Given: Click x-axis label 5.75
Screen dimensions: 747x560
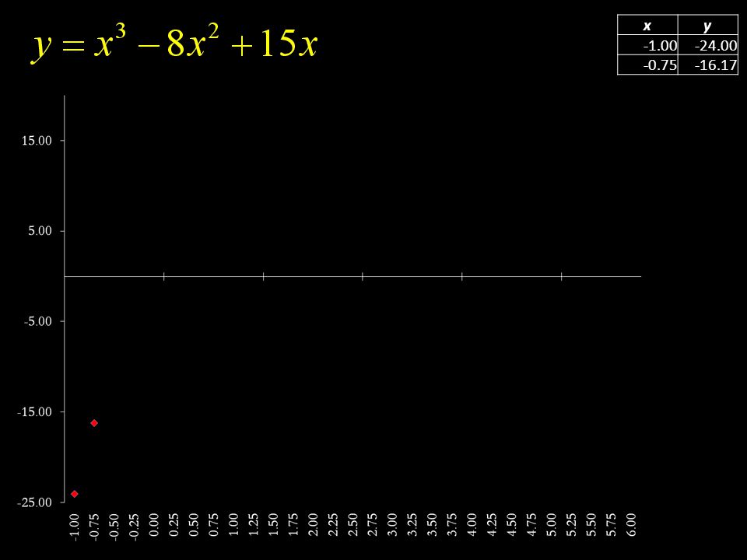Looking at the screenshot, I should [x=611, y=524].
